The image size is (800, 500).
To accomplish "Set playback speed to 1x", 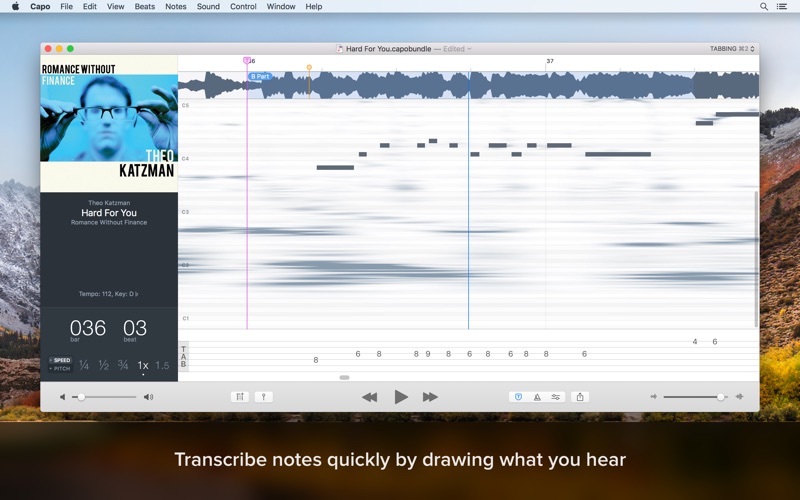I will pos(143,365).
